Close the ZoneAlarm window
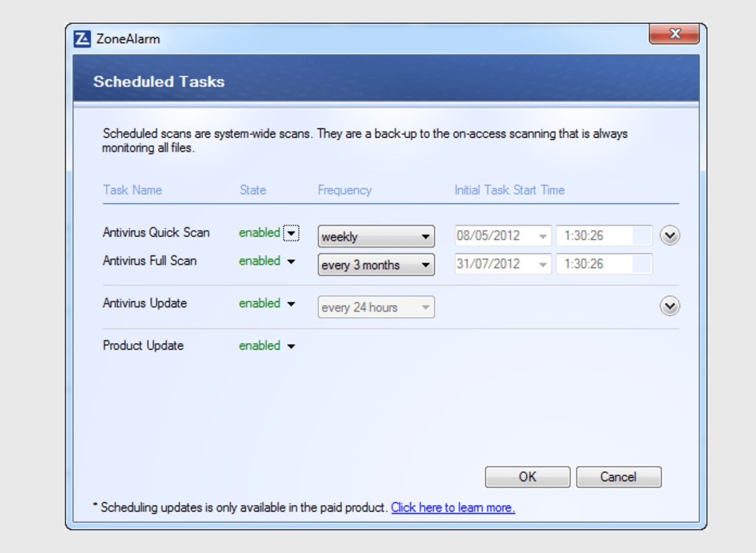Screen dimensions: 756x553 tap(673, 34)
